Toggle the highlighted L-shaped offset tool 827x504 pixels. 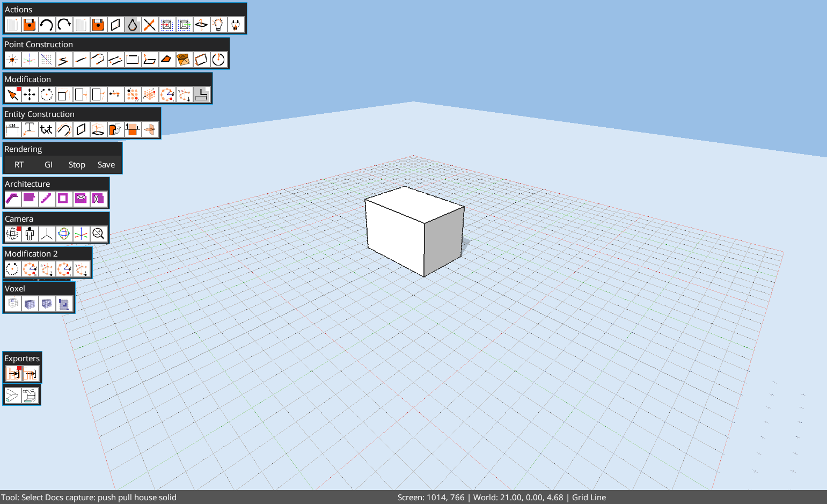tap(201, 94)
